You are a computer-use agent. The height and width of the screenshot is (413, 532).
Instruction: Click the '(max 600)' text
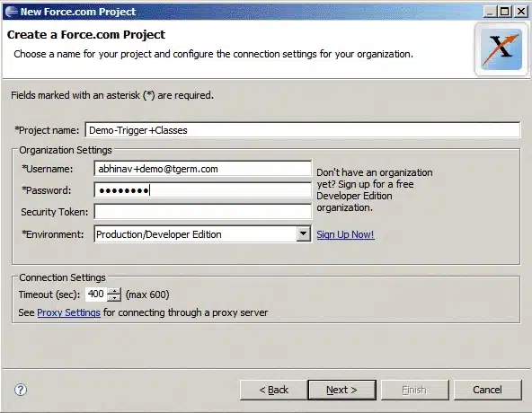(147, 294)
